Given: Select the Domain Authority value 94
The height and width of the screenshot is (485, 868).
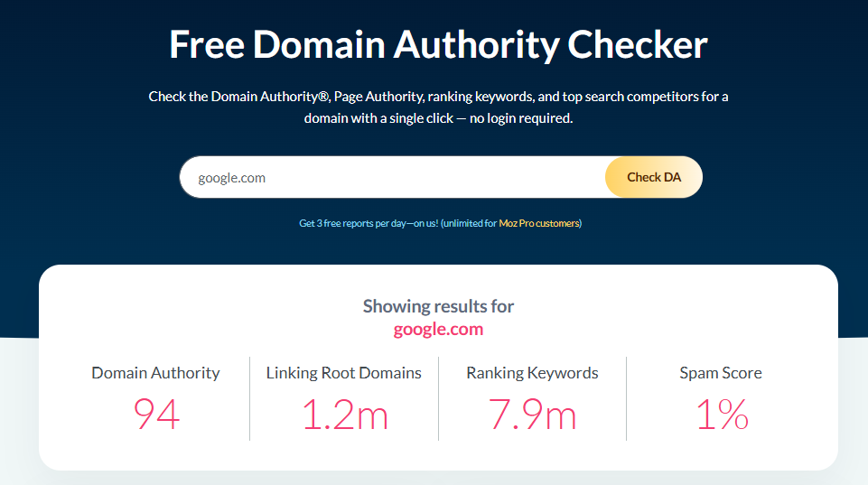Looking at the screenshot, I should 156,415.
